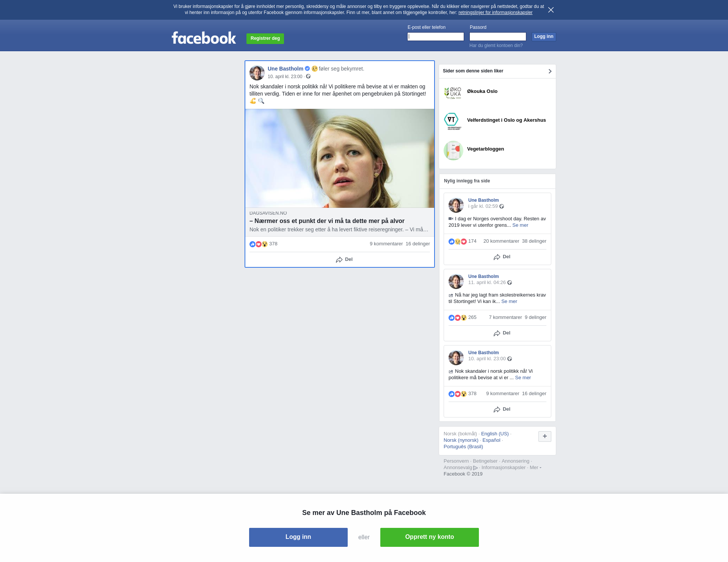
Task: Open avatar on i går kl. 02:59 post
Action: [x=456, y=205]
